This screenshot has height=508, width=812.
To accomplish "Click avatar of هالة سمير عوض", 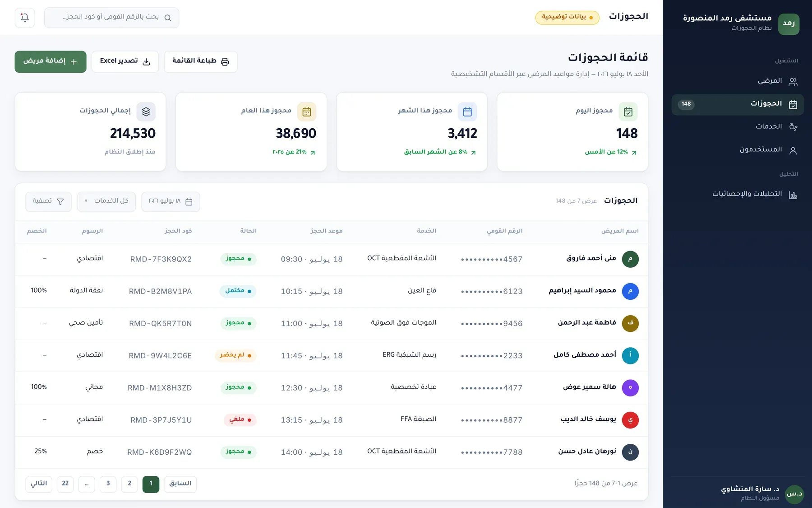I will 630,388.
